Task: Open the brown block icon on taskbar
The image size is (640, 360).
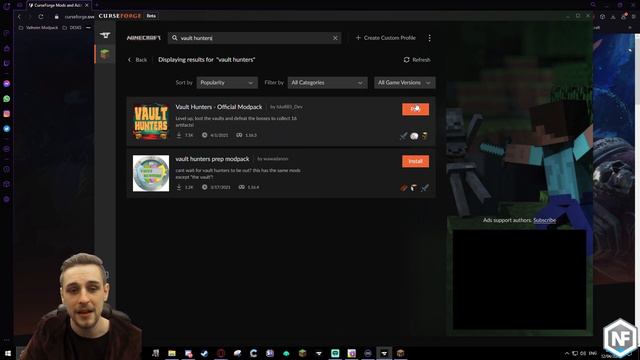Action: [x=400, y=353]
